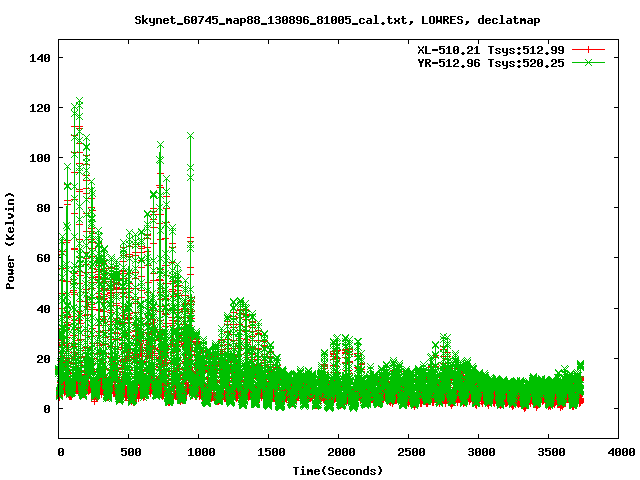Click the green YR legend line sample

click(588, 62)
